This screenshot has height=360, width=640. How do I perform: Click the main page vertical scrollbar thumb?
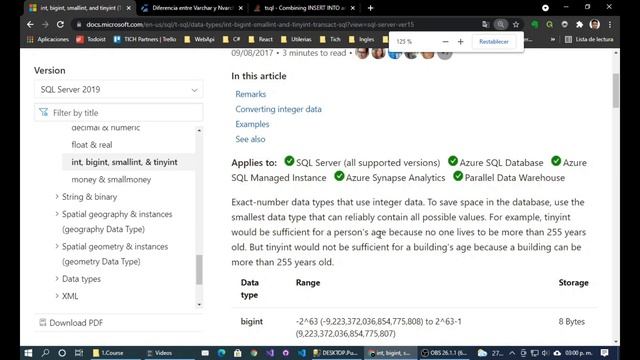[616, 91]
